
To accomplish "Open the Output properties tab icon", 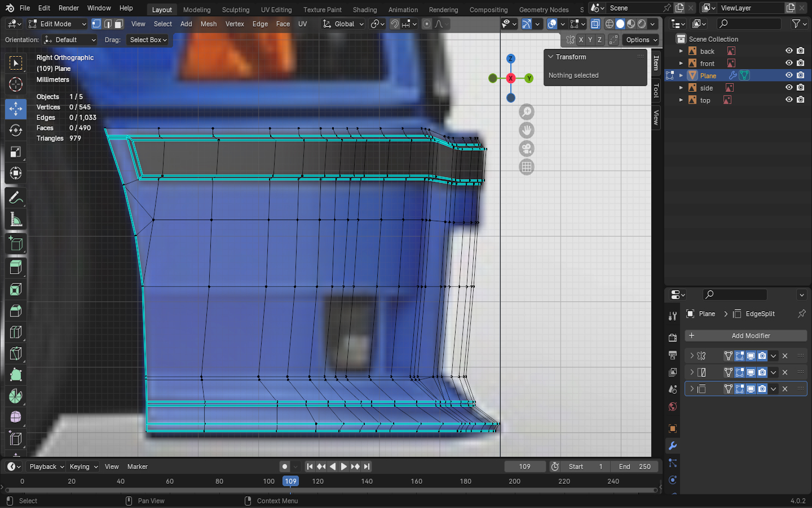I will [673, 355].
